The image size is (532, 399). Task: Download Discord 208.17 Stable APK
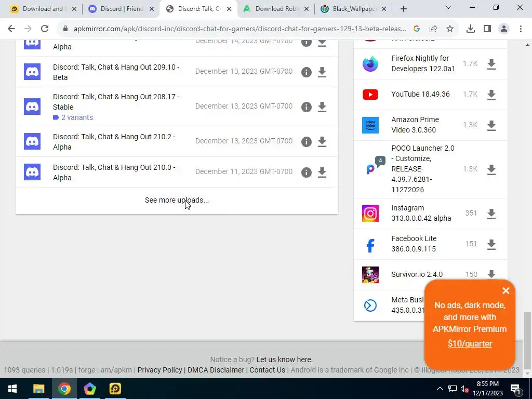322,107
